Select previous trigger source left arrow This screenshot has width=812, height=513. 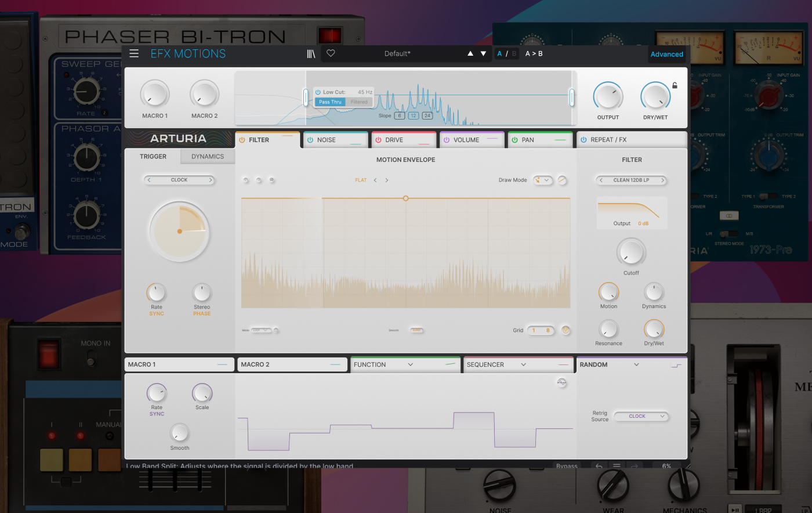pyautogui.click(x=149, y=180)
